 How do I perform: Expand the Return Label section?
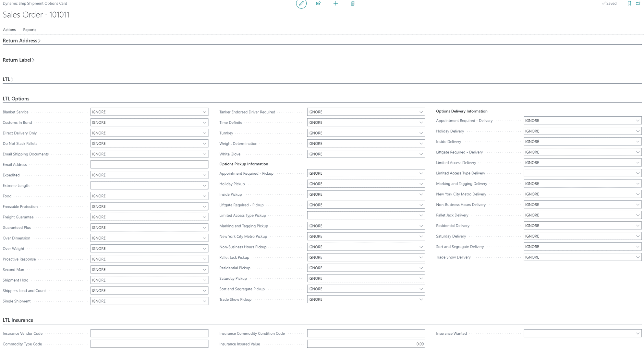[x=17, y=60]
